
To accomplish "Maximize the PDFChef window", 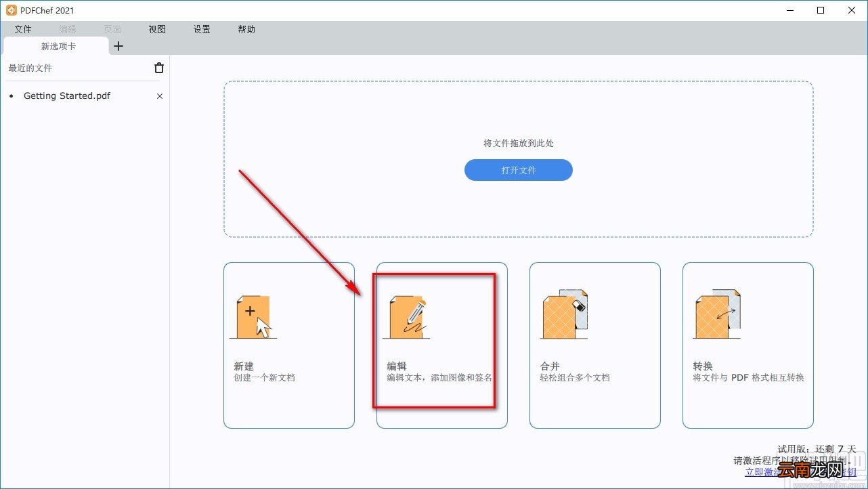I will click(821, 10).
